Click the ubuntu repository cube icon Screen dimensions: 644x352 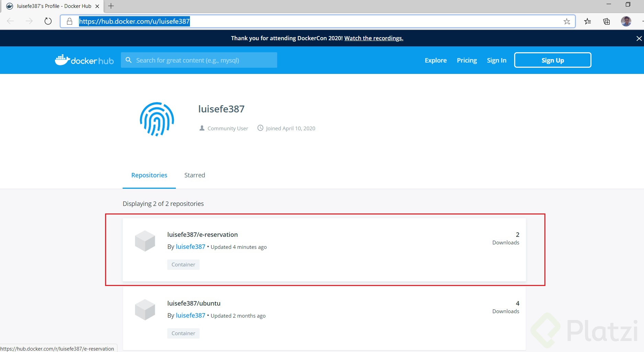(x=145, y=310)
